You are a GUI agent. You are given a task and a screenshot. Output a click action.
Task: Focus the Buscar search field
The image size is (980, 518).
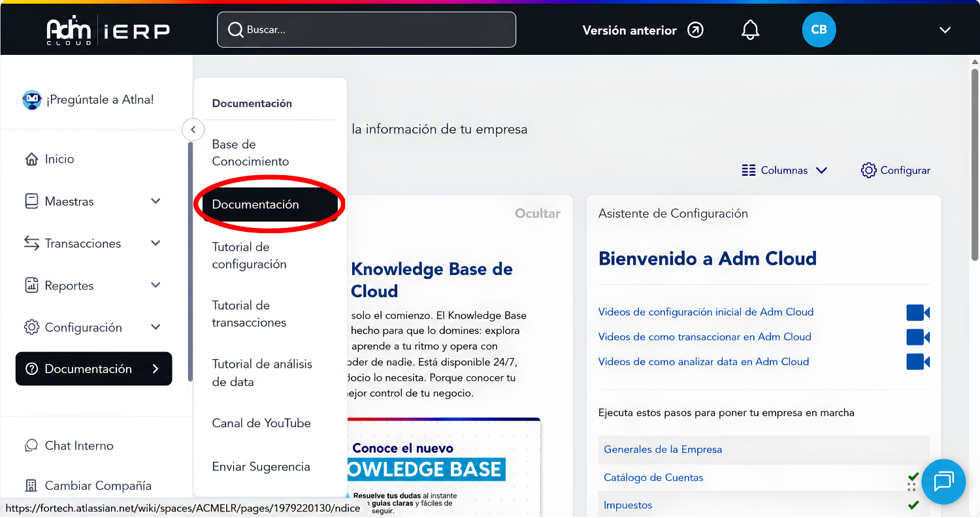(x=367, y=29)
